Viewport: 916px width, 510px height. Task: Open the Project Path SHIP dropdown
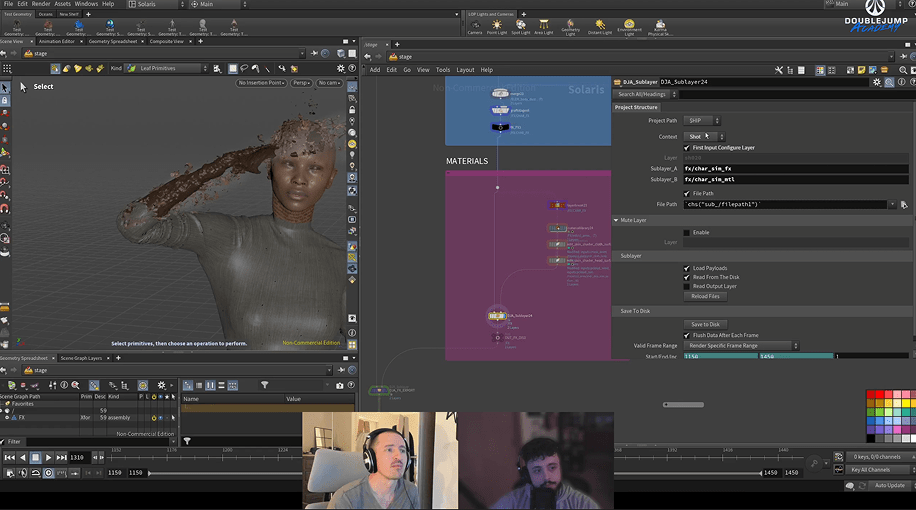pyautogui.click(x=700, y=121)
